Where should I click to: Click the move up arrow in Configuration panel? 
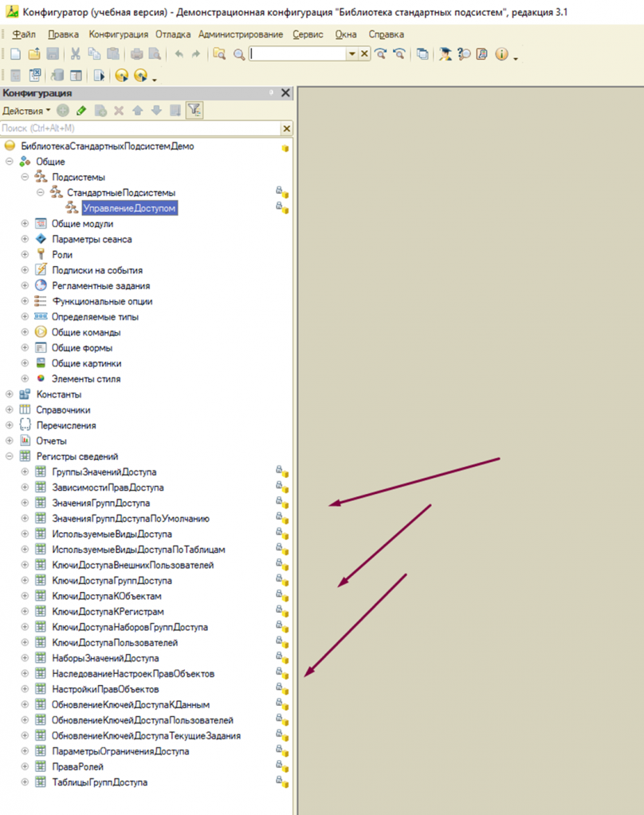pyautogui.click(x=138, y=111)
